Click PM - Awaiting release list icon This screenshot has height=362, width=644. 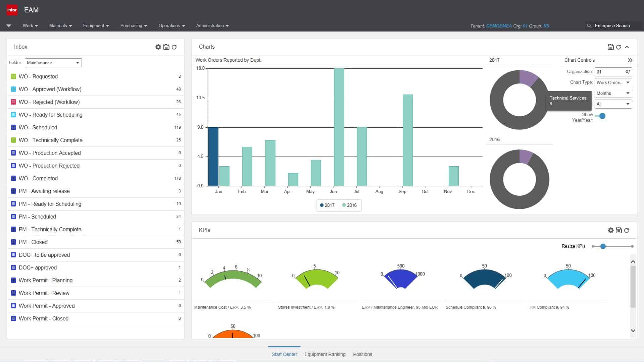[x=13, y=191]
